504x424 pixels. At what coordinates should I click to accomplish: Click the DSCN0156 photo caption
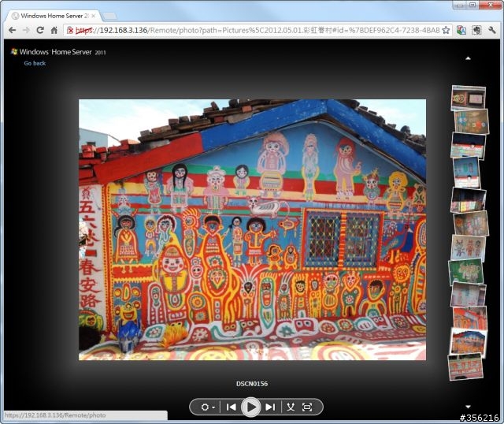coord(252,384)
